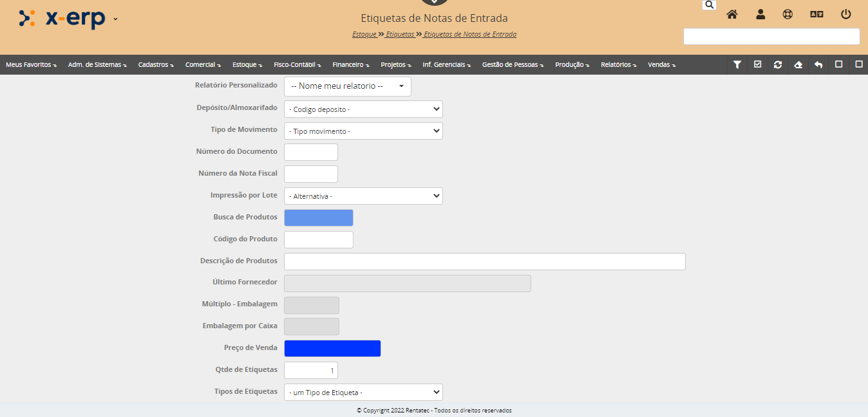Open the user profile icon
Viewport: 868px width, 417px height.
(760, 14)
